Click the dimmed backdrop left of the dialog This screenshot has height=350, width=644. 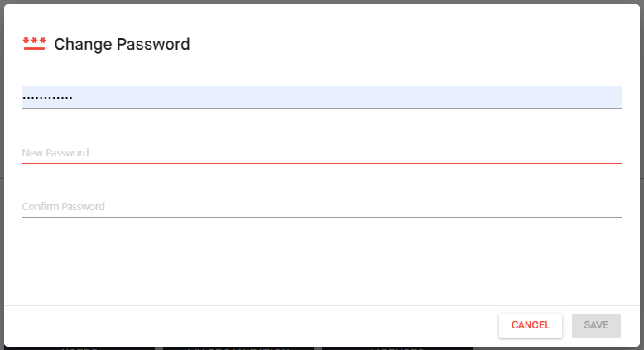point(2,175)
